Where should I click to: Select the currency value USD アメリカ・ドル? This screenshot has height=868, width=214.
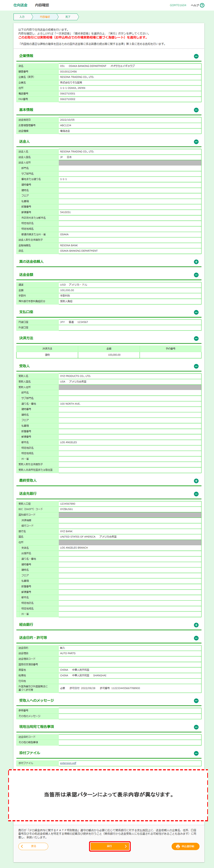pos(73,285)
